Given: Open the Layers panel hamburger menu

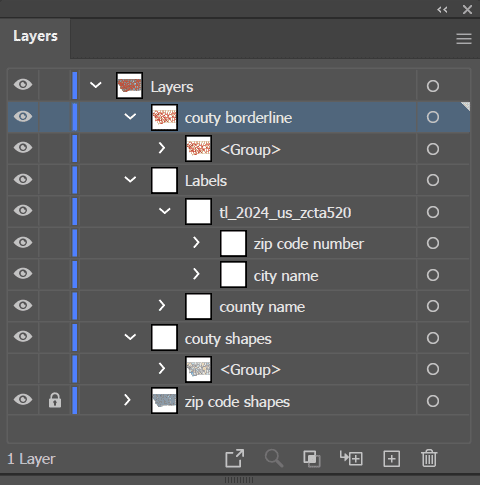Looking at the screenshot, I should click(x=464, y=39).
